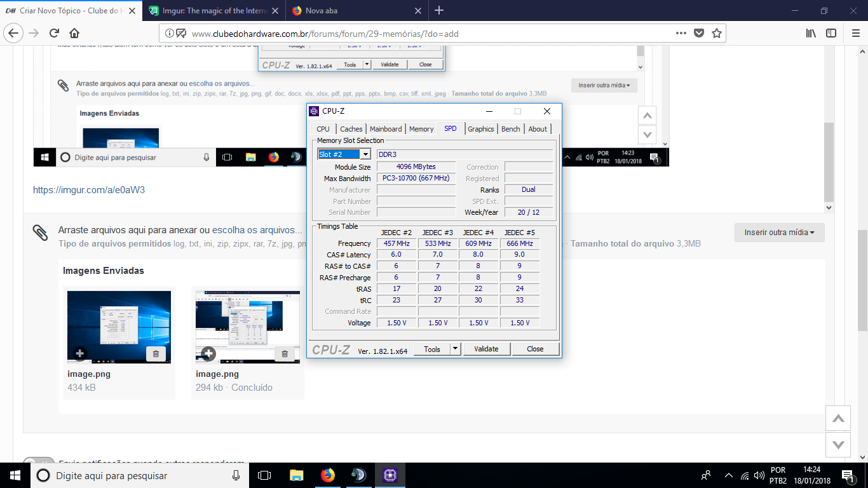
Task: Delete the 294 kb image.png attachment
Action: pyautogui.click(x=284, y=353)
